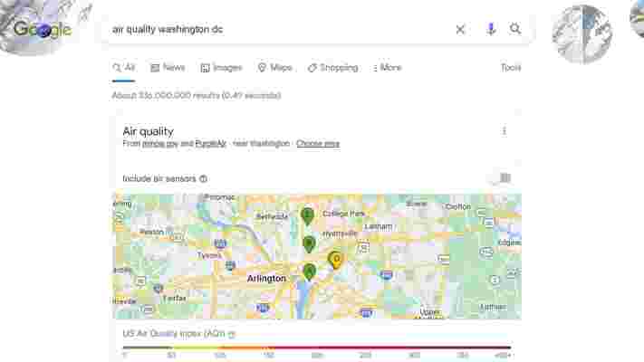Focus the search box with air quality query
The height and width of the screenshot is (362, 644).
(279, 29)
